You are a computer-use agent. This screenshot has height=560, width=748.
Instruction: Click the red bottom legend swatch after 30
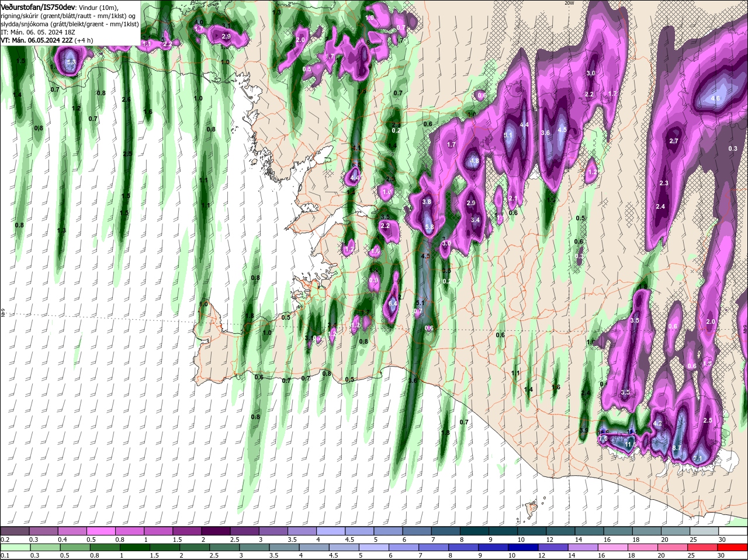[733, 548]
